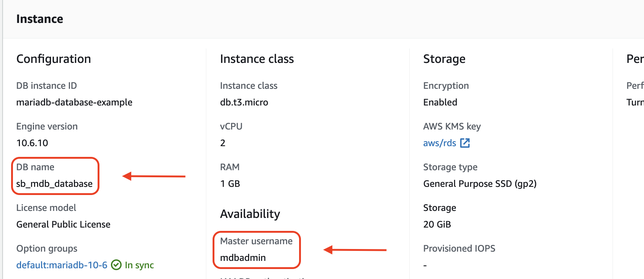Click the General Purpose SSD (gp2) value

tap(479, 184)
